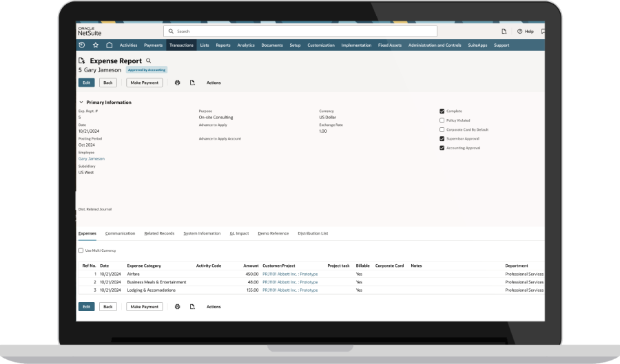Open the Help icon in header
The height and width of the screenshot is (364, 620).
pyautogui.click(x=521, y=31)
